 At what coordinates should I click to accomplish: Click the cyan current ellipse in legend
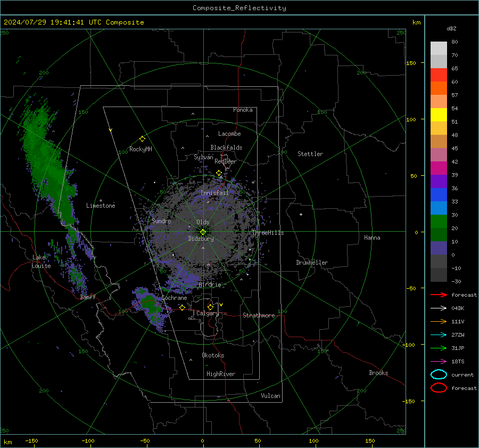[x=439, y=374]
